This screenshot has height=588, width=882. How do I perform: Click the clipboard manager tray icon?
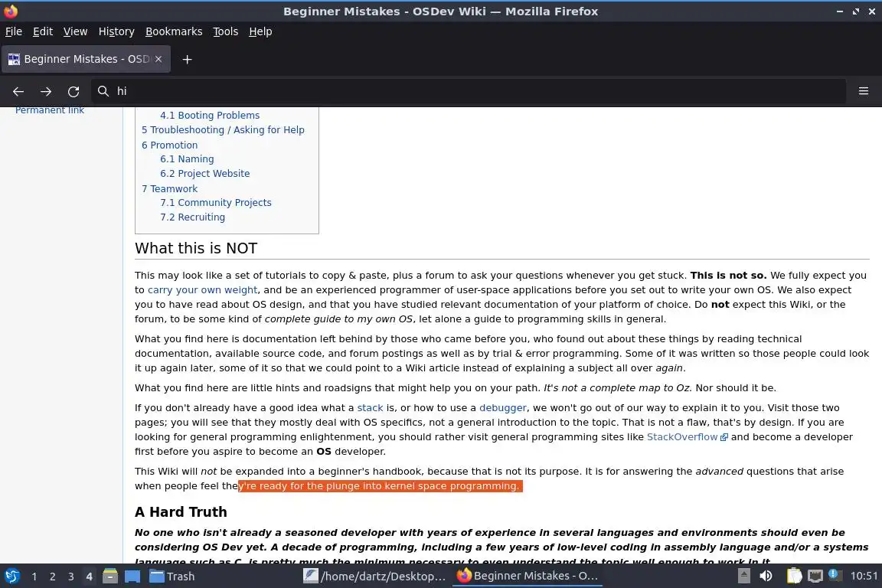(794, 577)
